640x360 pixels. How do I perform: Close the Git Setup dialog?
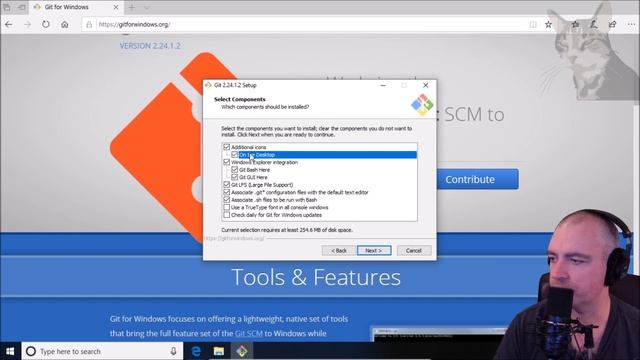point(426,85)
